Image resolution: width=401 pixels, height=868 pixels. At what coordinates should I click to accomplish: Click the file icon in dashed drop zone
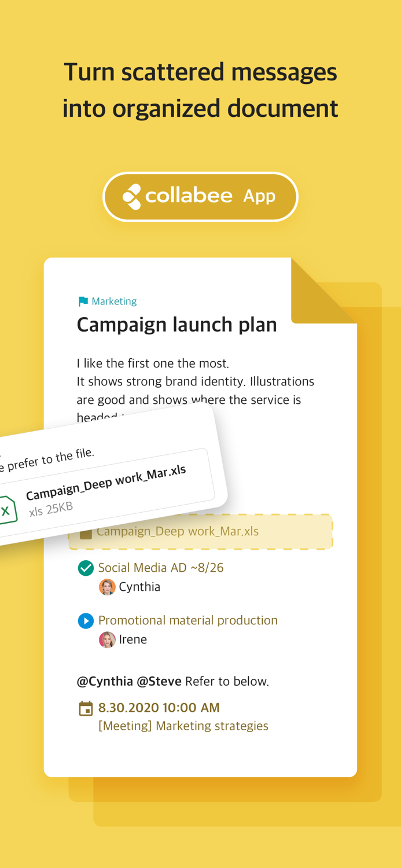click(x=86, y=533)
